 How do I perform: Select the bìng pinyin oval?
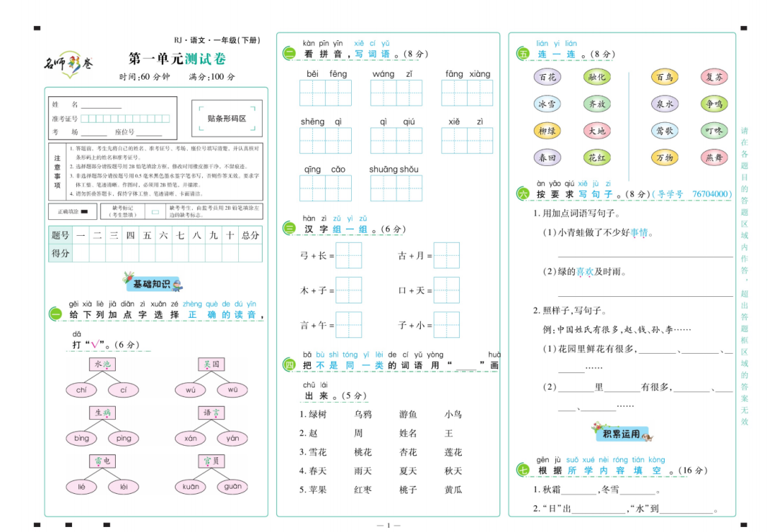pyautogui.click(x=81, y=439)
